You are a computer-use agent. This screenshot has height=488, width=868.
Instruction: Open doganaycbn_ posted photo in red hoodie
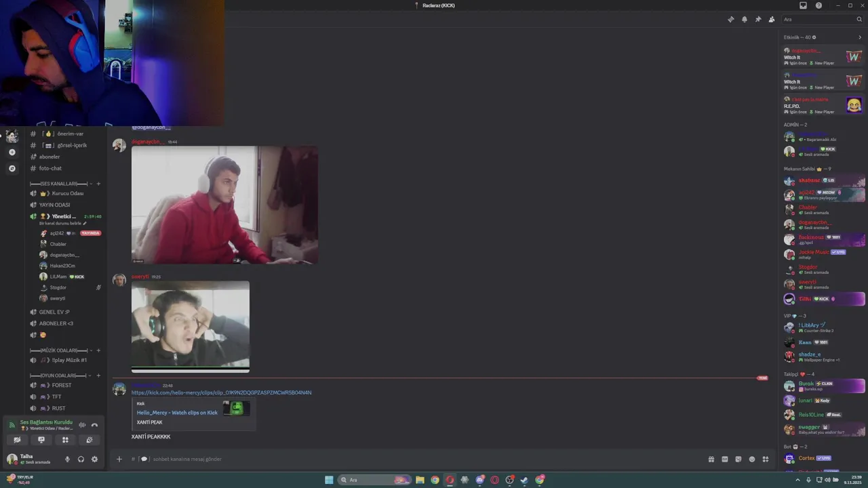click(x=224, y=205)
